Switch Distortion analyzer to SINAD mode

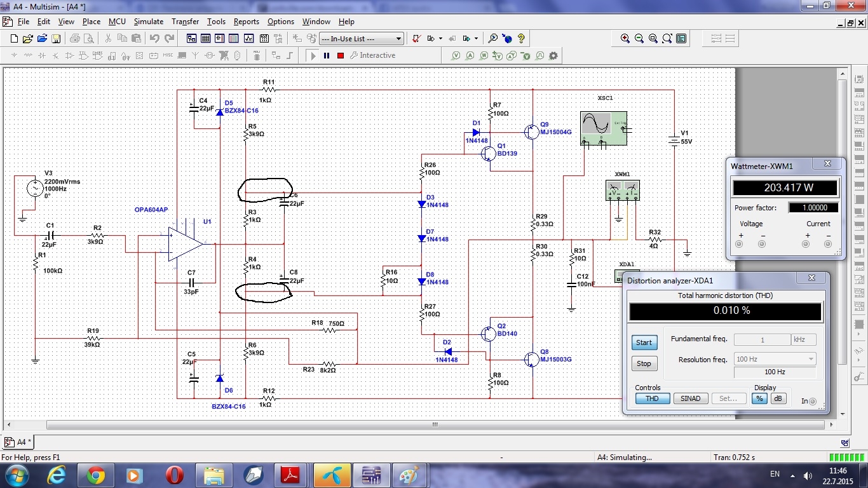(690, 398)
